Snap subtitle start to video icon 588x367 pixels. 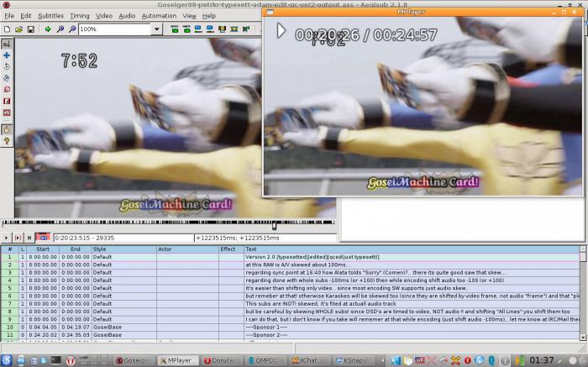[x=198, y=29]
